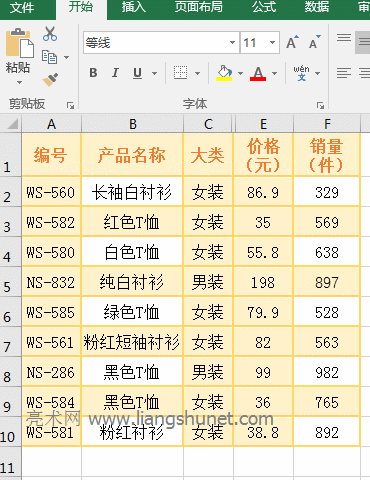
Task: Click the Paste clipboard icon
Action: tap(20, 43)
